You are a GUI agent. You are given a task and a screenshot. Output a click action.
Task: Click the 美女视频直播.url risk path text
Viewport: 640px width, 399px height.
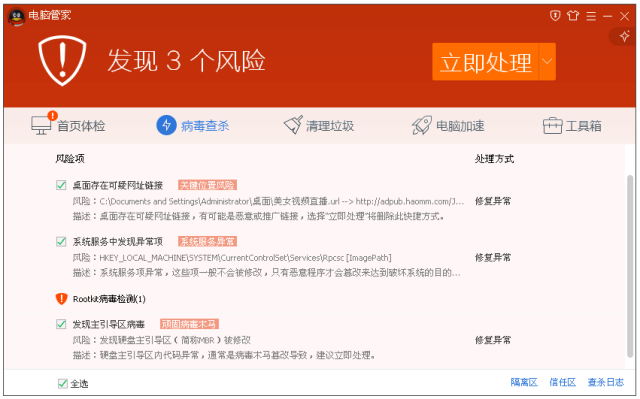point(282,201)
